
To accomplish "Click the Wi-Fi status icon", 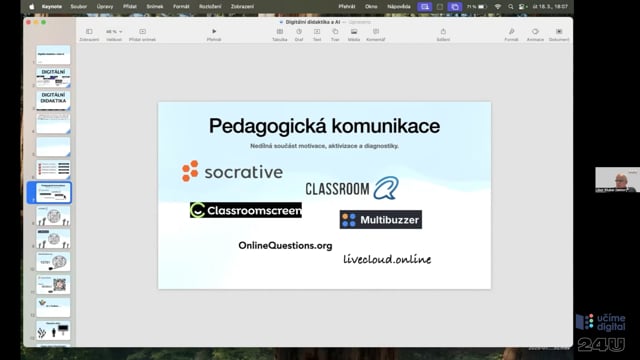I will click(498, 7).
